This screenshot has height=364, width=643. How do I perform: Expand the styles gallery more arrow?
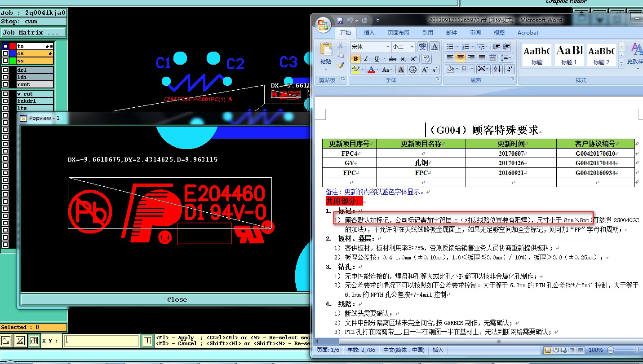pyautogui.click(x=621, y=65)
